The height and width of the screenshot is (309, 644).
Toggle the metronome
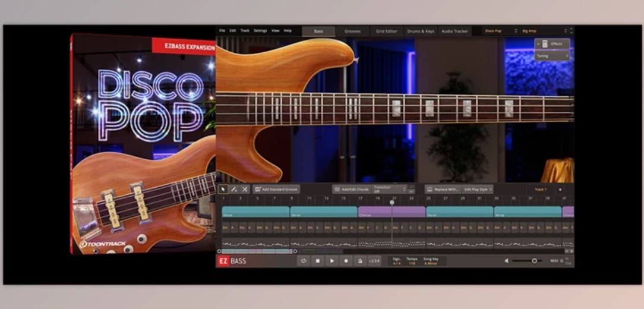pos(360,261)
